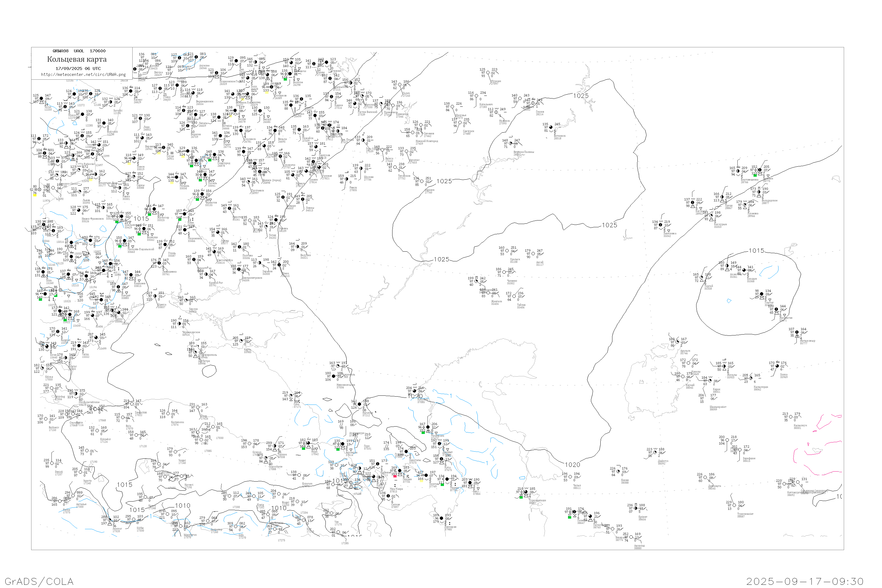Select the Володарское 28877 station circle
Screen dimensions: 882x588
point(759,192)
